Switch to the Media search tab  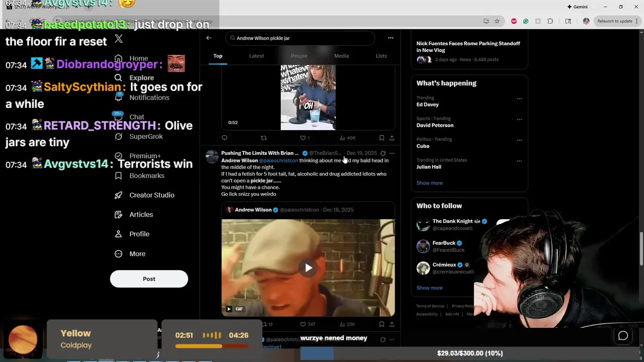tap(342, 56)
